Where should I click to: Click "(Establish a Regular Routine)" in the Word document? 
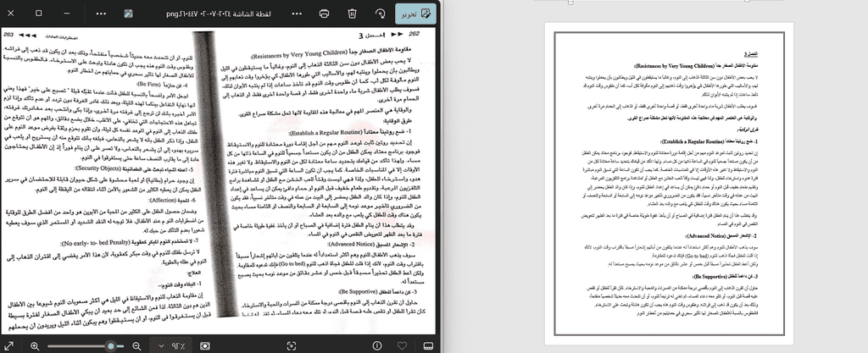[x=693, y=142]
